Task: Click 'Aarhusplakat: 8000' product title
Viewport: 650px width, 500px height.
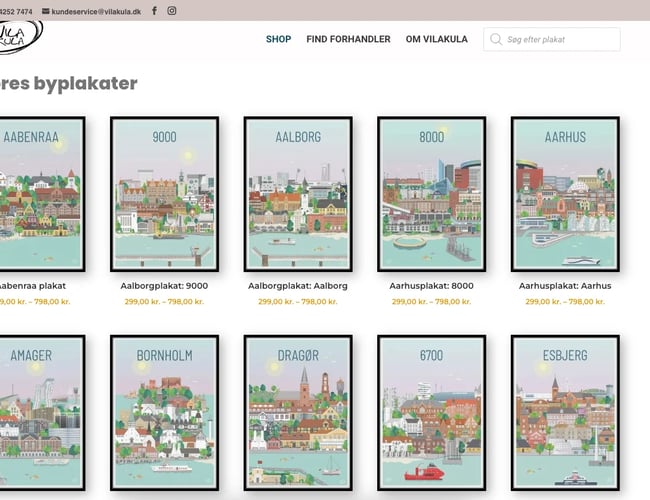Action: tap(431, 286)
